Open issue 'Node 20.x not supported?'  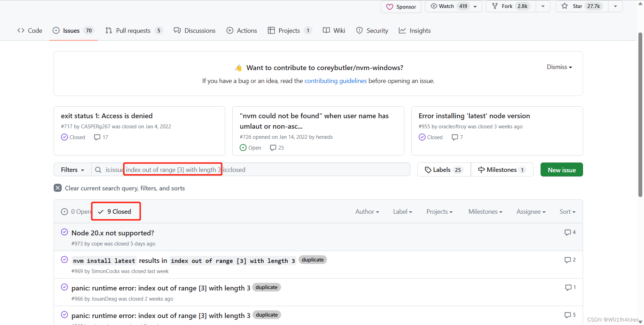[112, 233]
